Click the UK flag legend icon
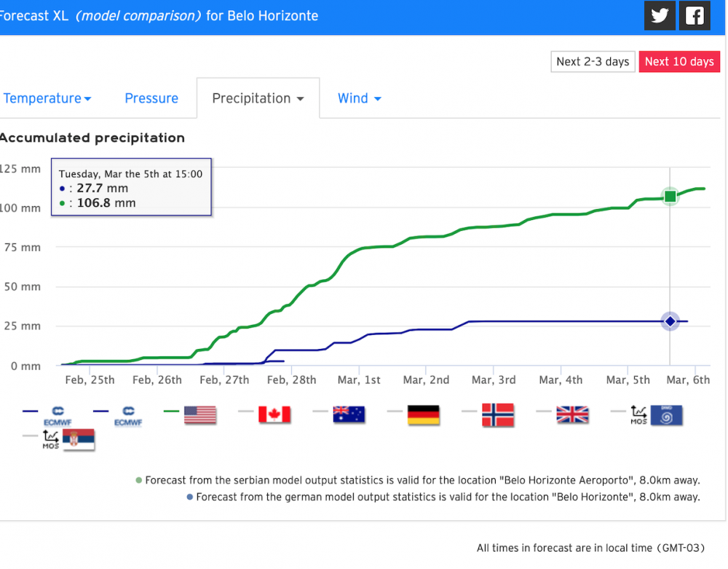The height and width of the screenshot is (569, 728). pos(572,415)
